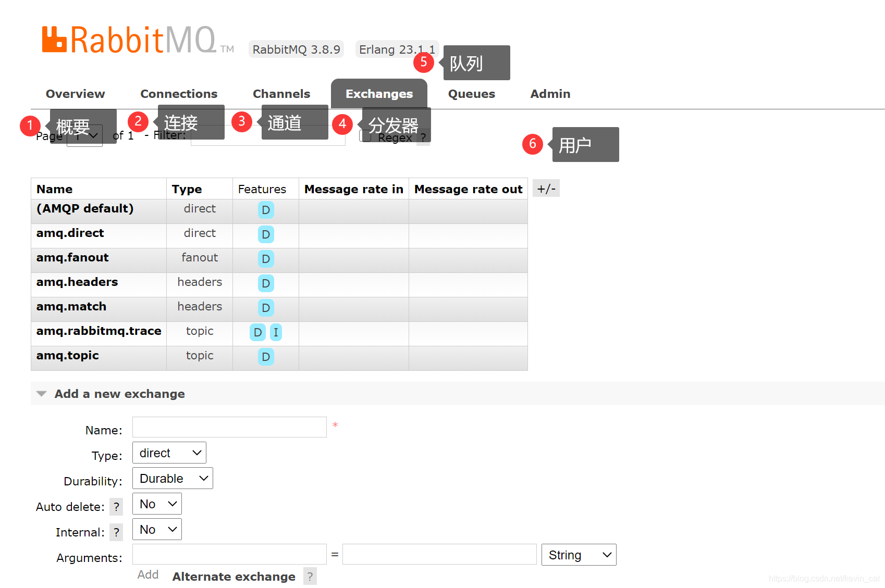Add the Alternate exchange argument
Screen dimensions: 885x588
click(234, 577)
